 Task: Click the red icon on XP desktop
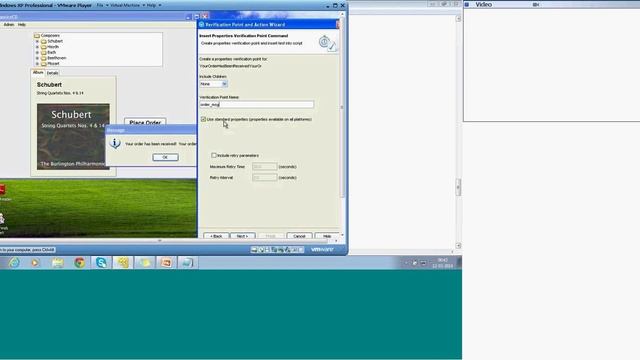(2, 189)
